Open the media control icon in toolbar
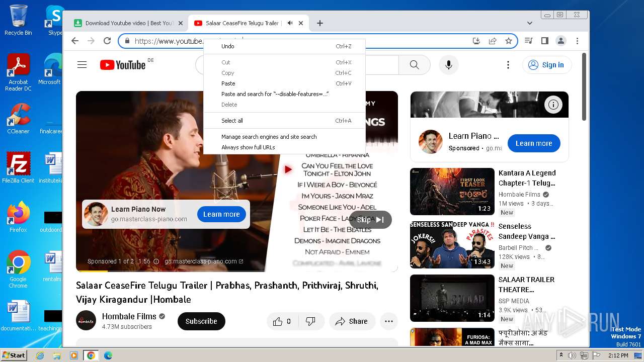Image resolution: width=644 pixels, height=362 pixels. 529,41
